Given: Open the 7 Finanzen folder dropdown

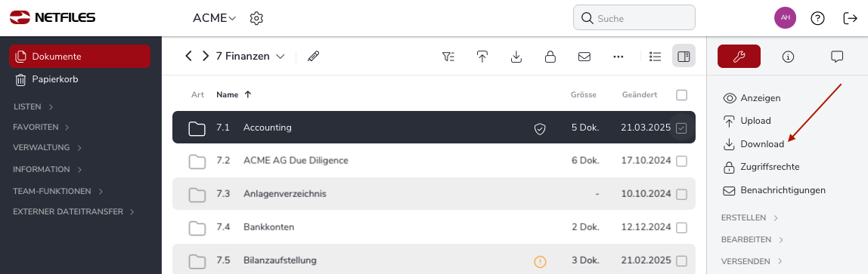Looking at the screenshot, I should tap(250, 57).
